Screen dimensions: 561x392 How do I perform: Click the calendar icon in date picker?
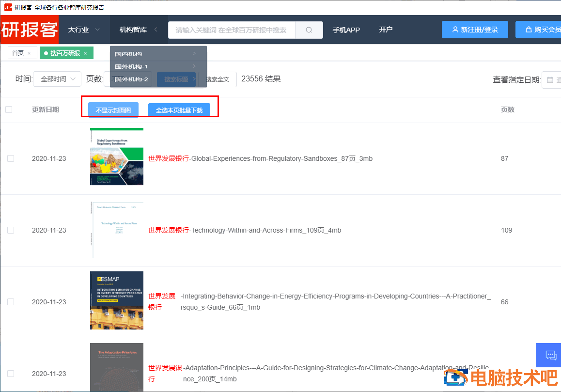pos(550,80)
